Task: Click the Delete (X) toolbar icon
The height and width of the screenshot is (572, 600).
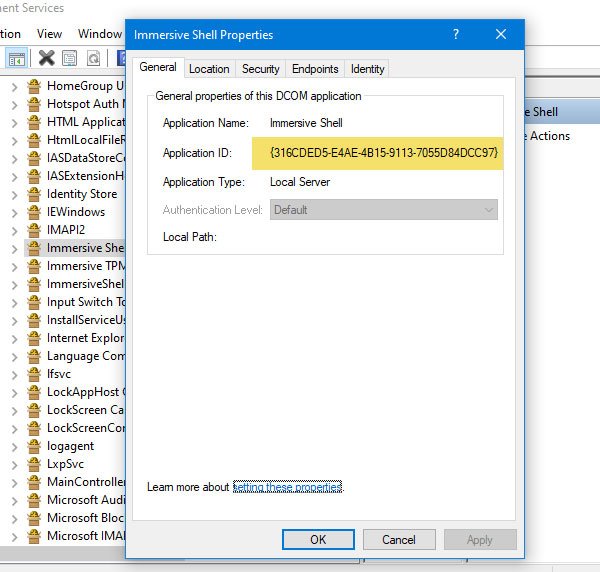Action: [47, 58]
